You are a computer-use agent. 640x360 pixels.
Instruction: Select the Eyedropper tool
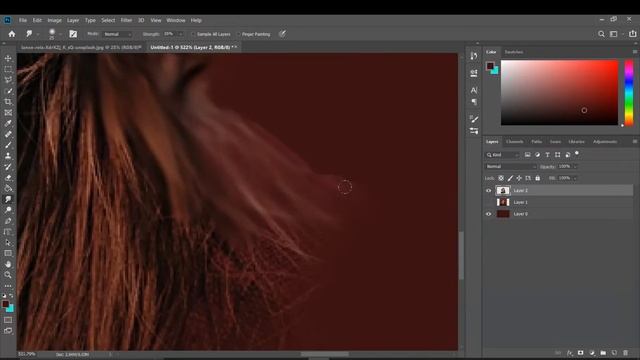pos(8,123)
